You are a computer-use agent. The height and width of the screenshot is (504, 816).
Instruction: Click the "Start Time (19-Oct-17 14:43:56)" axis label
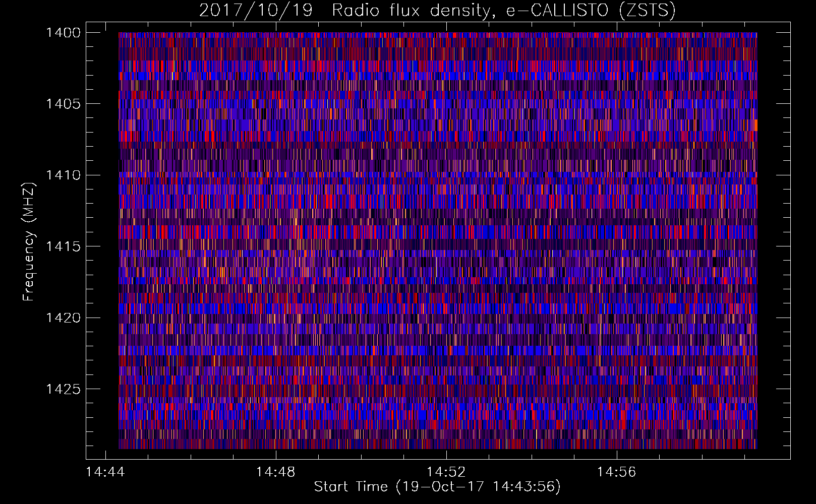pyautogui.click(x=437, y=487)
